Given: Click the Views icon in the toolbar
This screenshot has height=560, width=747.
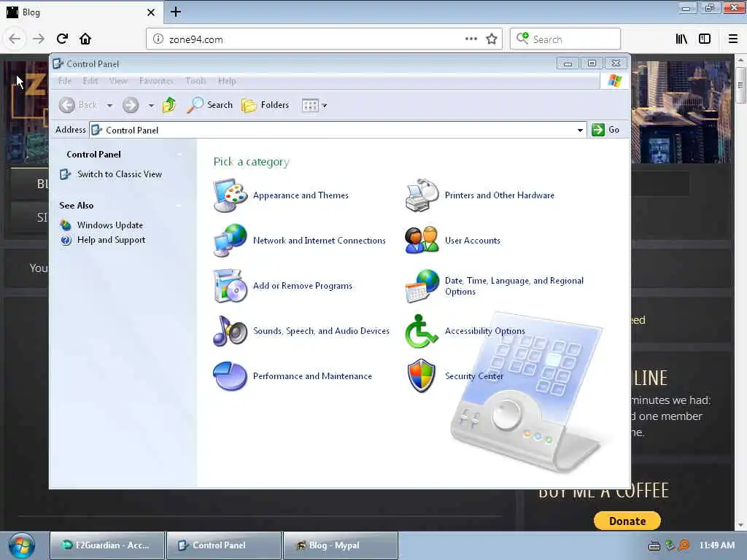Looking at the screenshot, I should click(x=310, y=105).
